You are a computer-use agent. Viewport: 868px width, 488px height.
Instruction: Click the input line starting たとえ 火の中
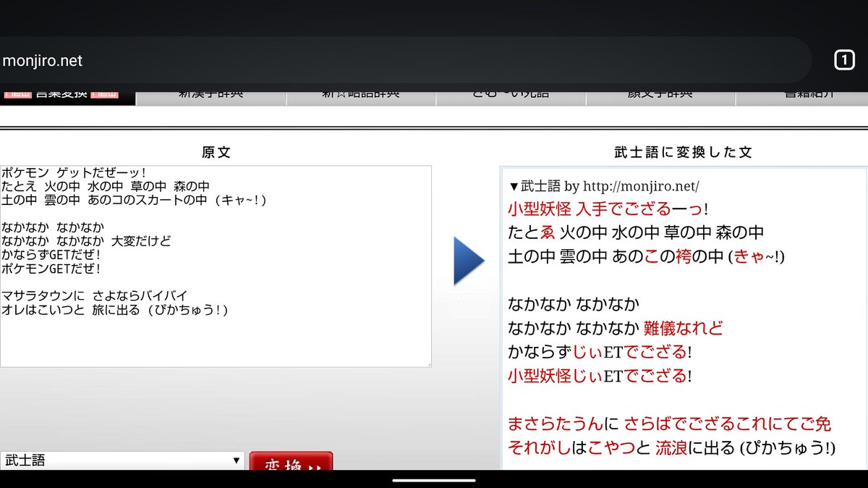coord(106,186)
